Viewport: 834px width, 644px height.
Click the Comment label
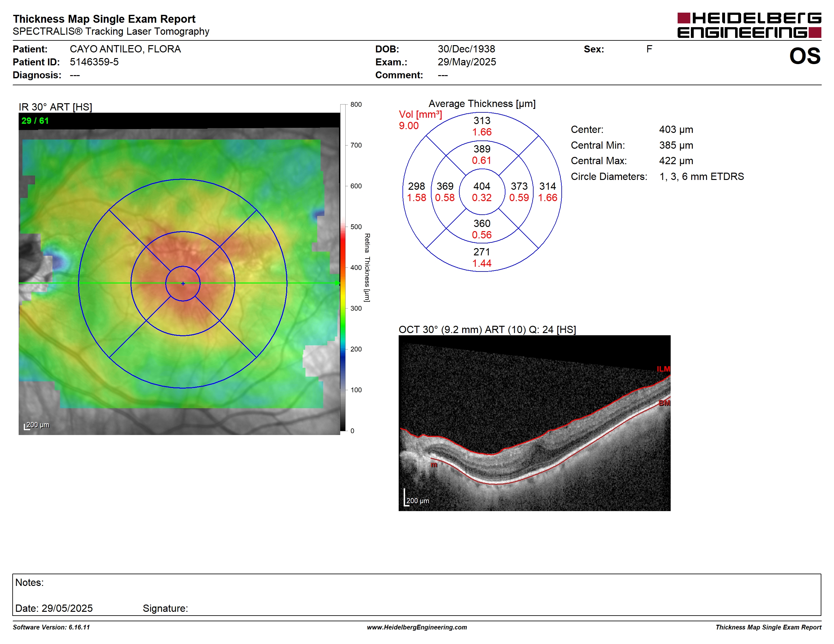[x=399, y=75]
